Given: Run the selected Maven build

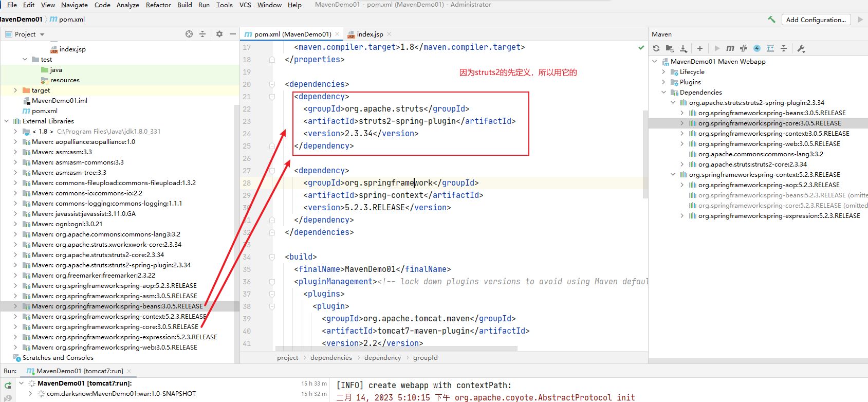Looking at the screenshot, I should [x=717, y=48].
